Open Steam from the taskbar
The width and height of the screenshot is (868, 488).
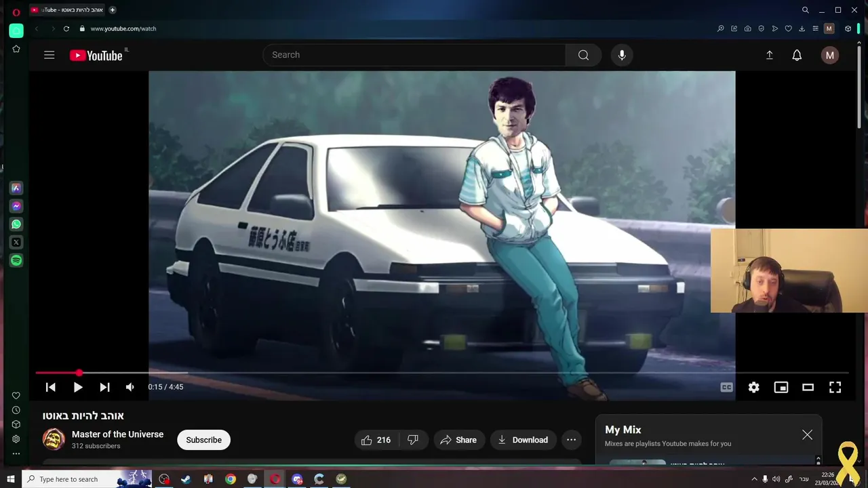(x=186, y=479)
